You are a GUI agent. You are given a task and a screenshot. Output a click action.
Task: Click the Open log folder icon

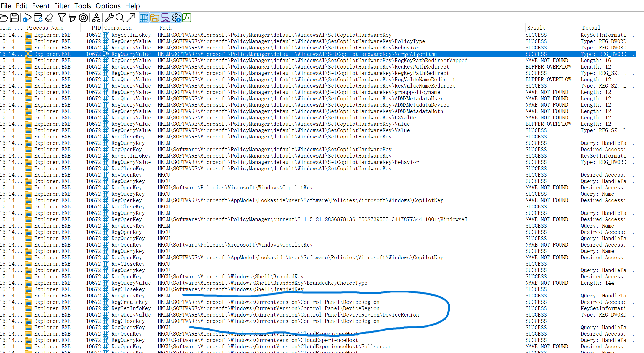click(4, 18)
